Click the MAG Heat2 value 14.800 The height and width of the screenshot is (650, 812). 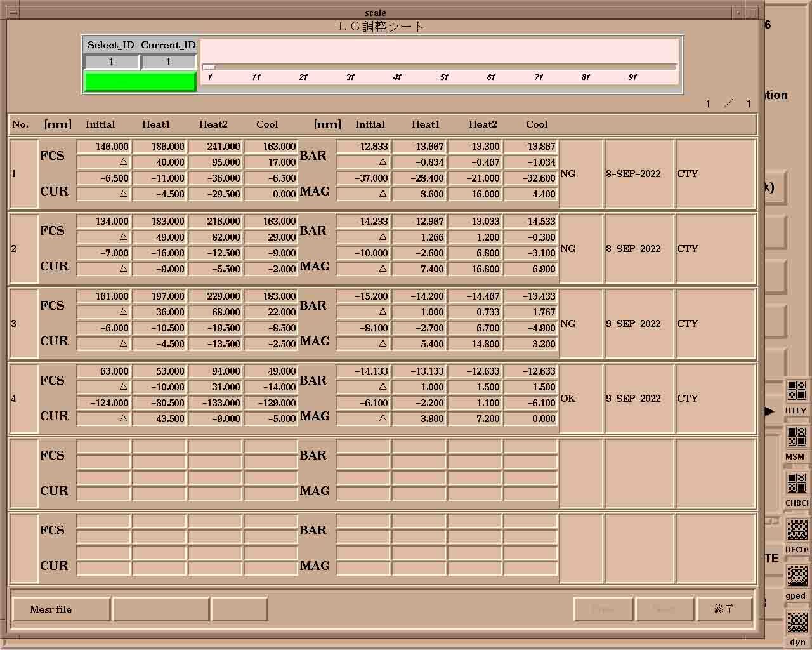tap(475, 344)
